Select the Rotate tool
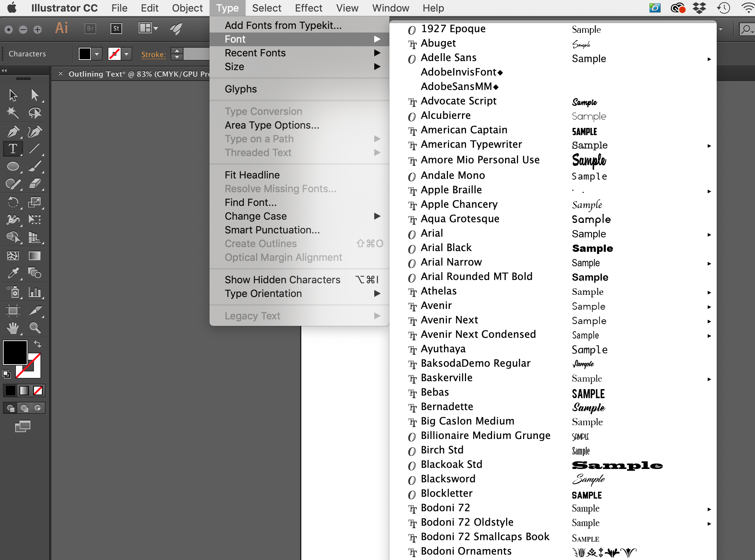This screenshot has width=755, height=560. click(13, 202)
